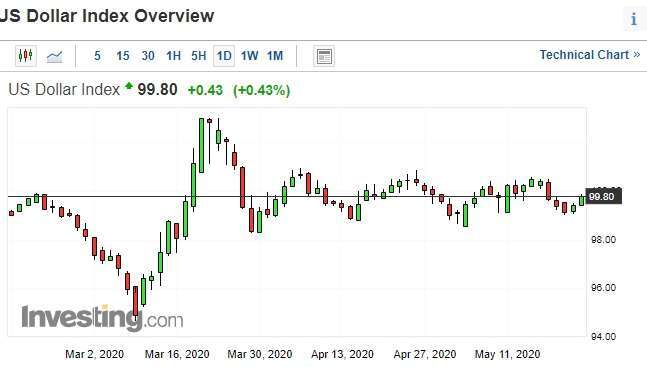Open the Technical Chart link
Image resolution: width=647 pixels, height=367 pixels.
pos(590,54)
